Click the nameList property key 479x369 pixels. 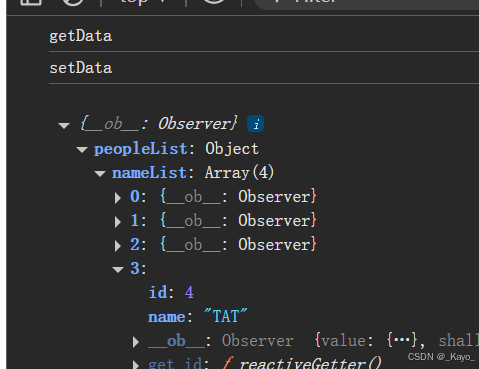pyautogui.click(x=149, y=173)
